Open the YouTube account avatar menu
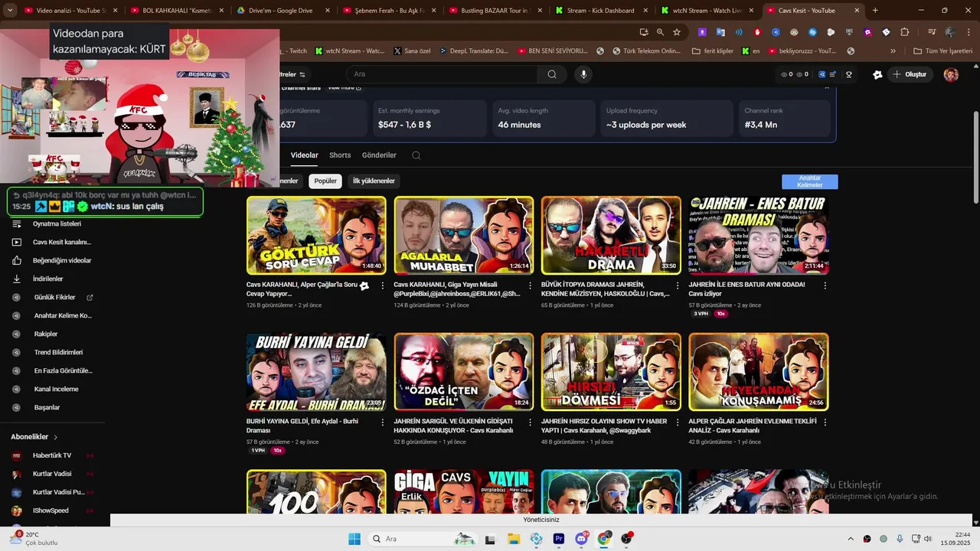980x551 pixels. click(951, 74)
